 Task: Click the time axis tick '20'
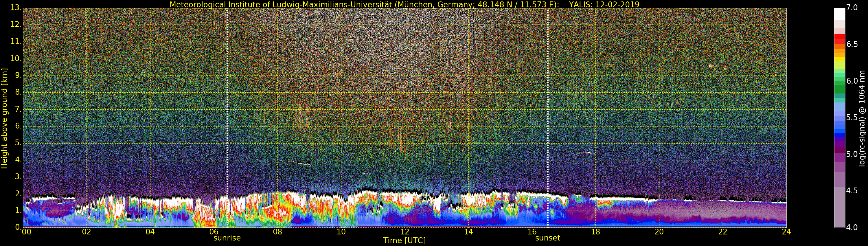(x=659, y=232)
